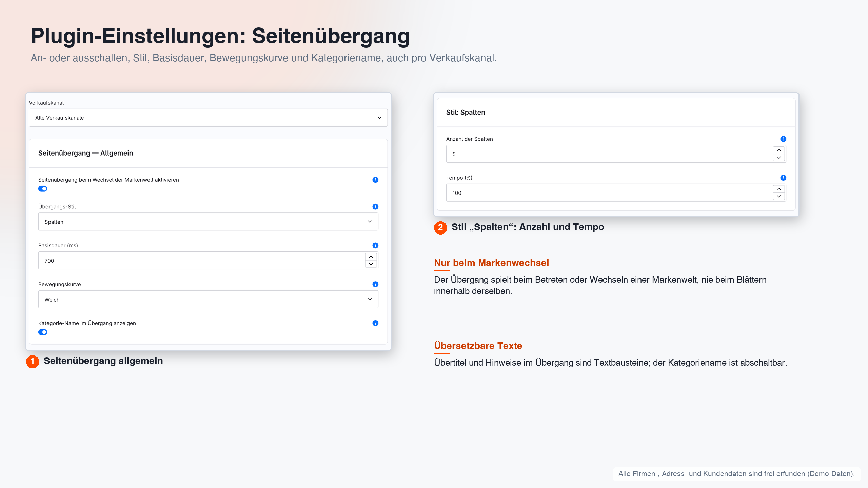The image size is (868, 488).
Task: Open help icon for Bewegungskurve
Action: click(x=375, y=284)
